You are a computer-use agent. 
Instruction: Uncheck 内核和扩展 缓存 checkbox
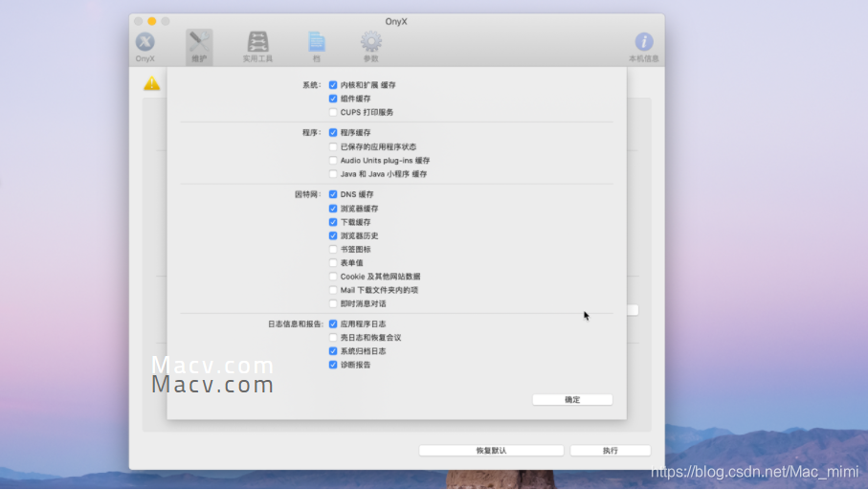click(x=333, y=85)
